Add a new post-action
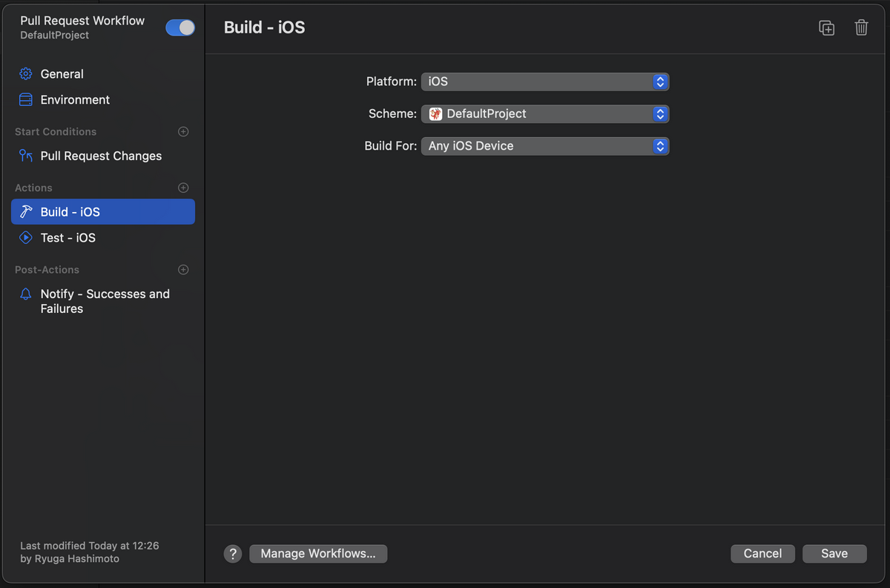The height and width of the screenshot is (588, 890). 183,270
